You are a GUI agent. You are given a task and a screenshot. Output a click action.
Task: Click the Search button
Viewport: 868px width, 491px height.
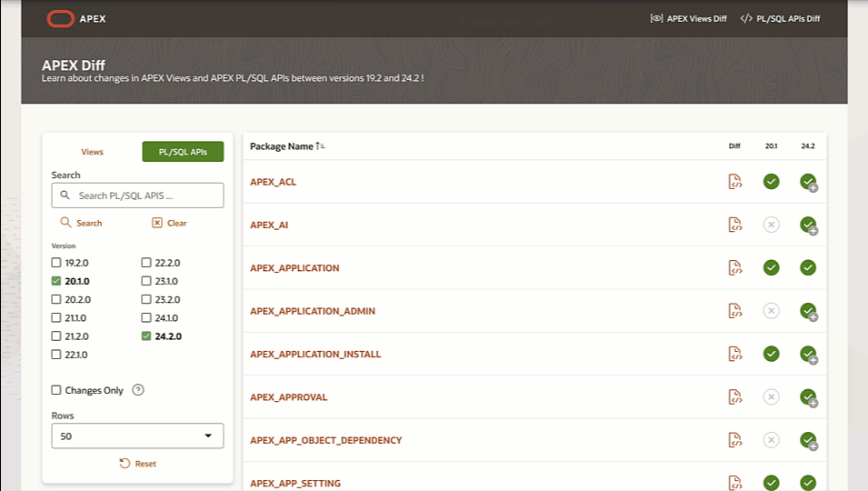(82, 223)
